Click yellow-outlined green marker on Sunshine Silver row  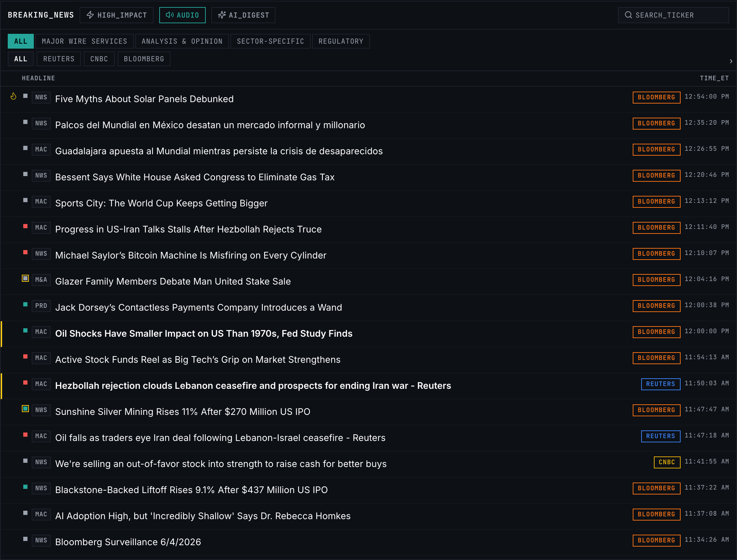[25, 409]
